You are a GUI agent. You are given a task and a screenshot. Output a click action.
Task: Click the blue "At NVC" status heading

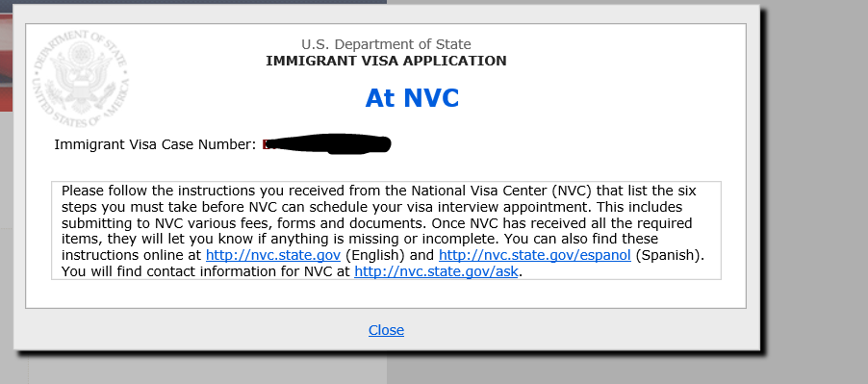pyautogui.click(x=413, y=98)
